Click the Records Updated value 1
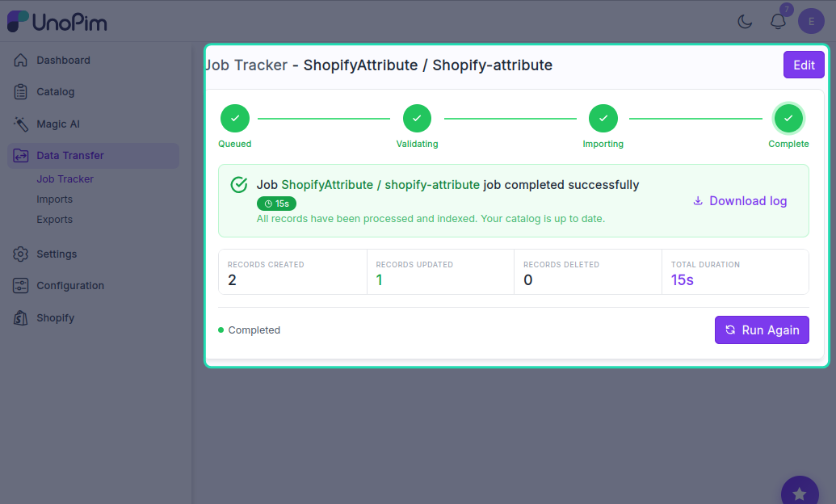This screenshot has height=504, width=836. click(379, 280)
